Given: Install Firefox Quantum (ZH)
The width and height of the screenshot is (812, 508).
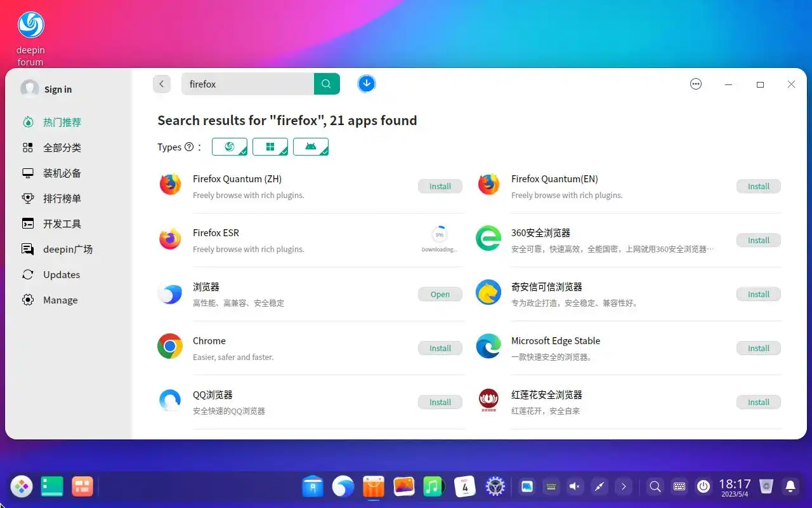Looking at the screenshot, I should [x=440, y=186].
